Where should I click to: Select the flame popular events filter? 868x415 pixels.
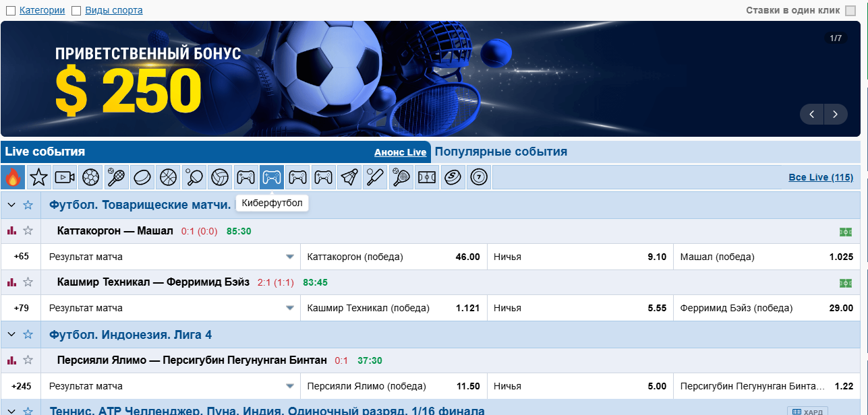[x=13, y=177]
